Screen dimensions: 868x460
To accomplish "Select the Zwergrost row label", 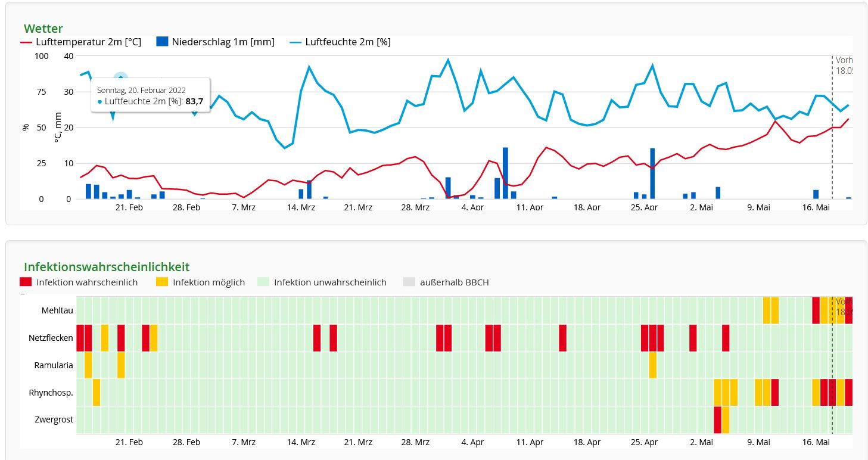I will point(54,420).
